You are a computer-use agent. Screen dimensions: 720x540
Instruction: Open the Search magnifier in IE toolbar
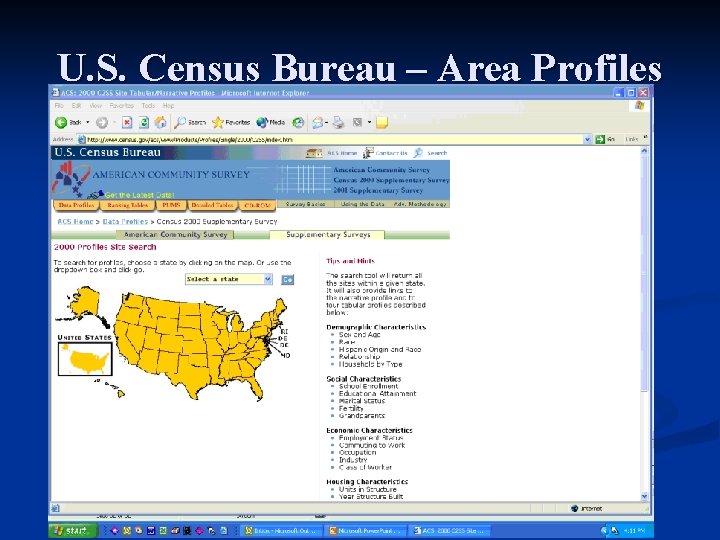180,122
